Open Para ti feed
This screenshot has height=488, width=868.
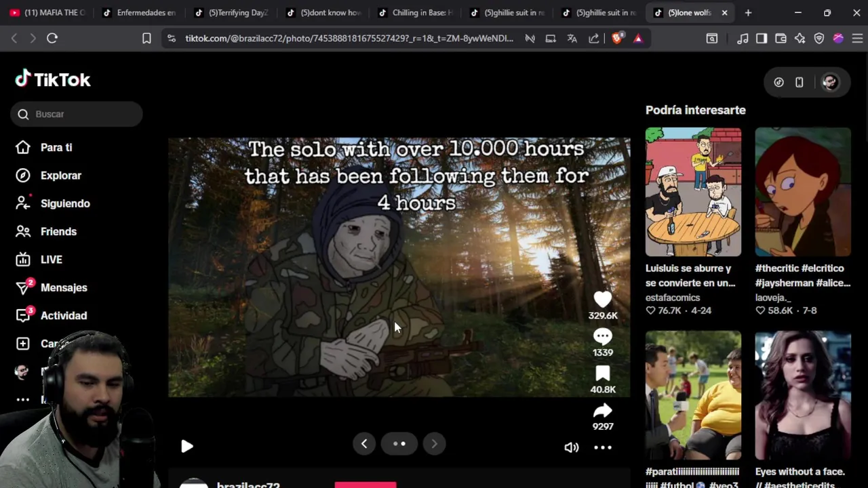(56, 147)
